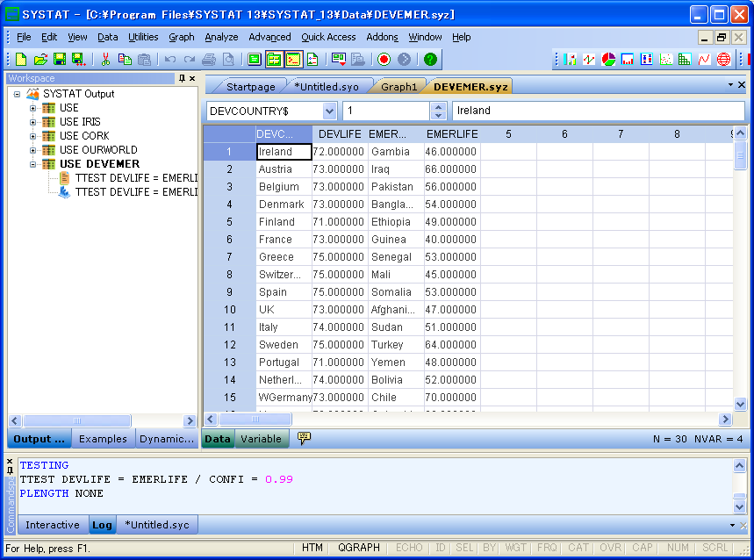754x560 pixels.
Task: Click the red line-with-dots graph icon
Action: pyautogui.click(x=589, y=59)
